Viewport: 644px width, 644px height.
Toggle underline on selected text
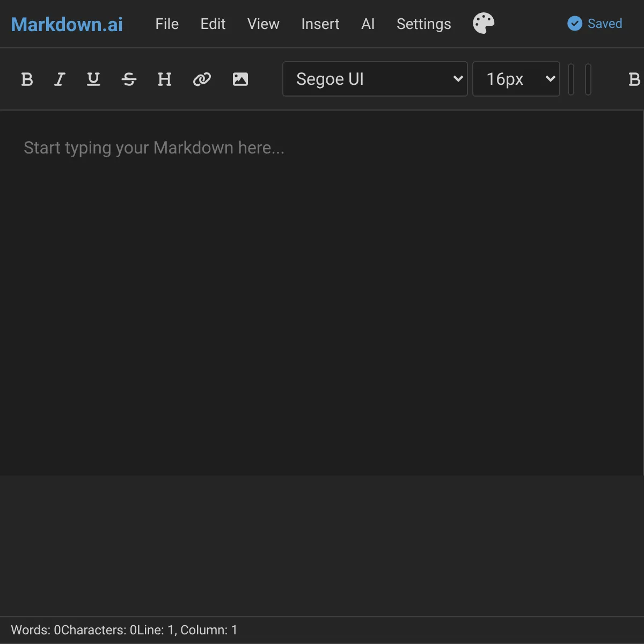tap(93, 79)
